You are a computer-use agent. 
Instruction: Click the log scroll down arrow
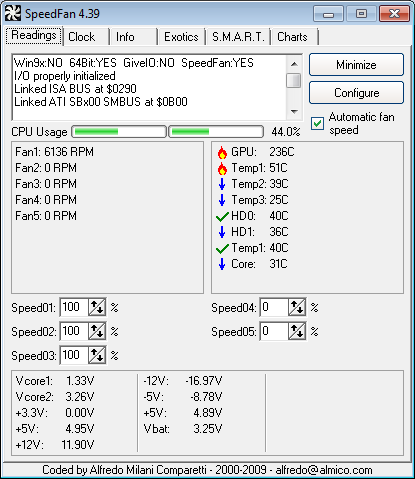coord(294,112)
